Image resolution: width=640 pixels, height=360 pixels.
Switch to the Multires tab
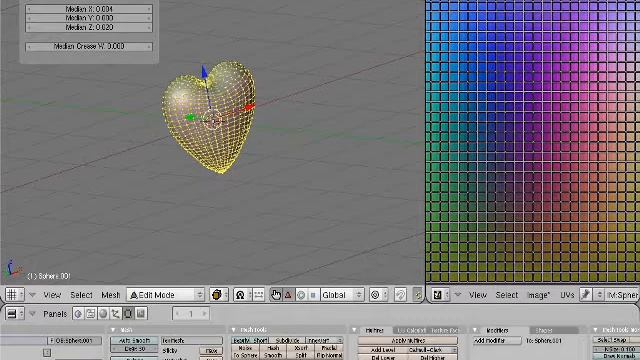[374, 330]
